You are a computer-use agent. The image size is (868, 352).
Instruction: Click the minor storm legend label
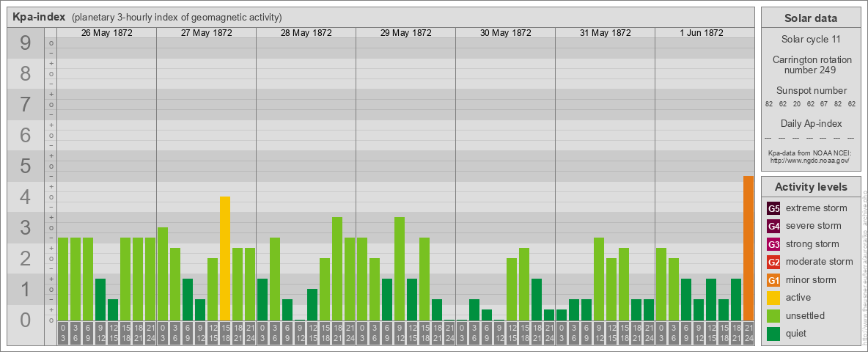tap(811, 279)
